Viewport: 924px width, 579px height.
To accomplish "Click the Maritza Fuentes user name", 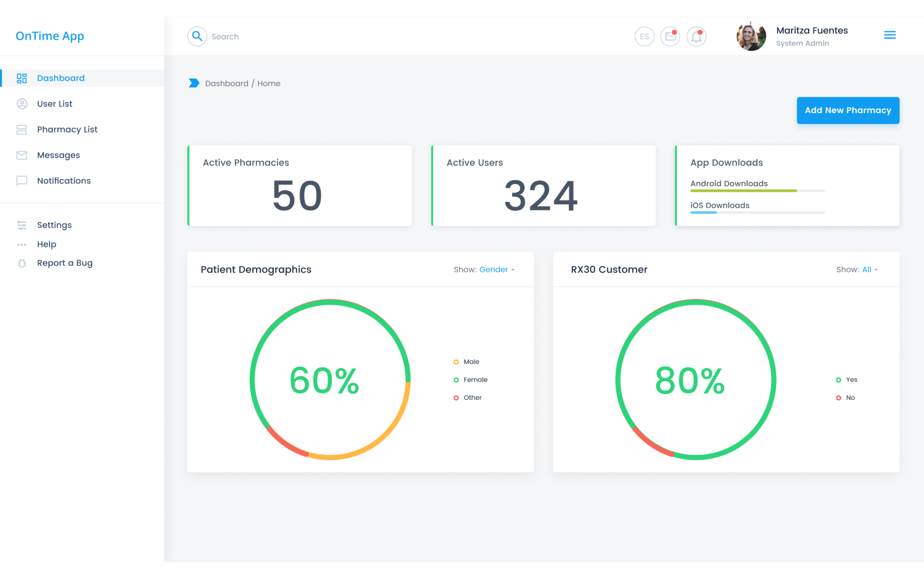I will (x=812, y=31).
